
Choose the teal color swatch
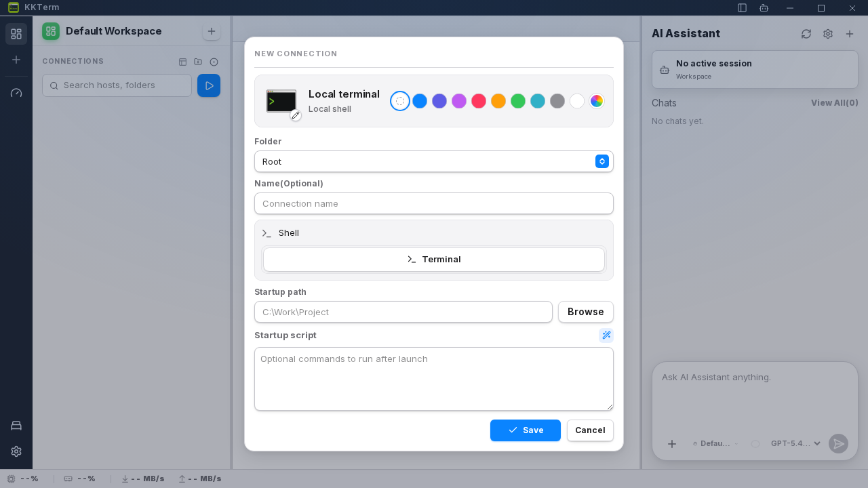pos(538,101)
